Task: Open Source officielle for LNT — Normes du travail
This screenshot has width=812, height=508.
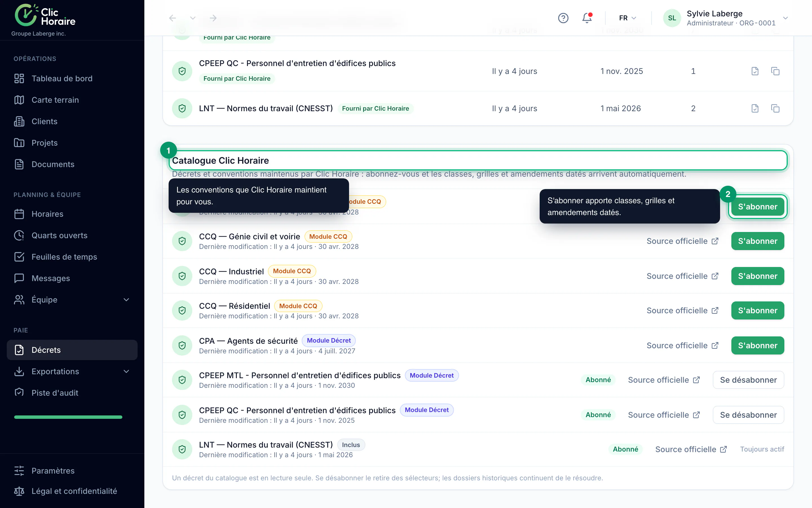Action: 691,450
